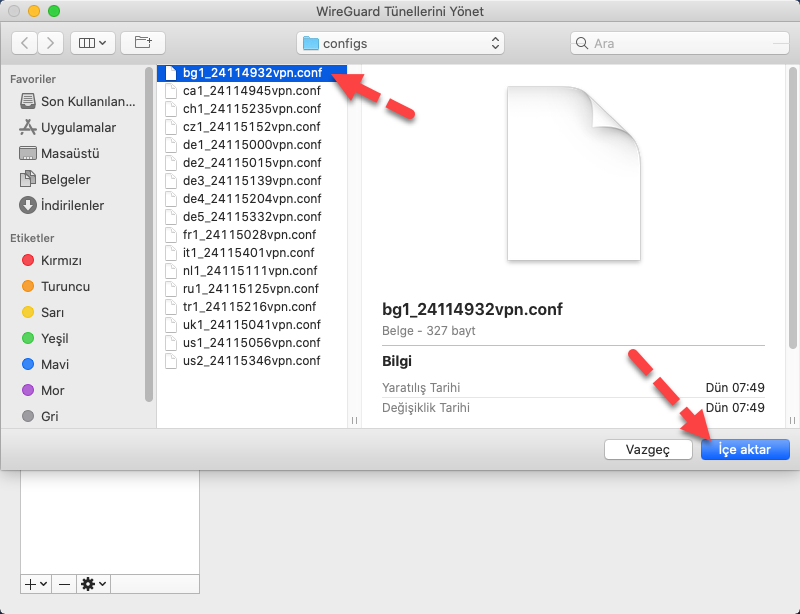This screenshot has width=800, height=614.
Task: Select file bg1_24114932vpn.conf in list
Action: (x=252, y=73)
